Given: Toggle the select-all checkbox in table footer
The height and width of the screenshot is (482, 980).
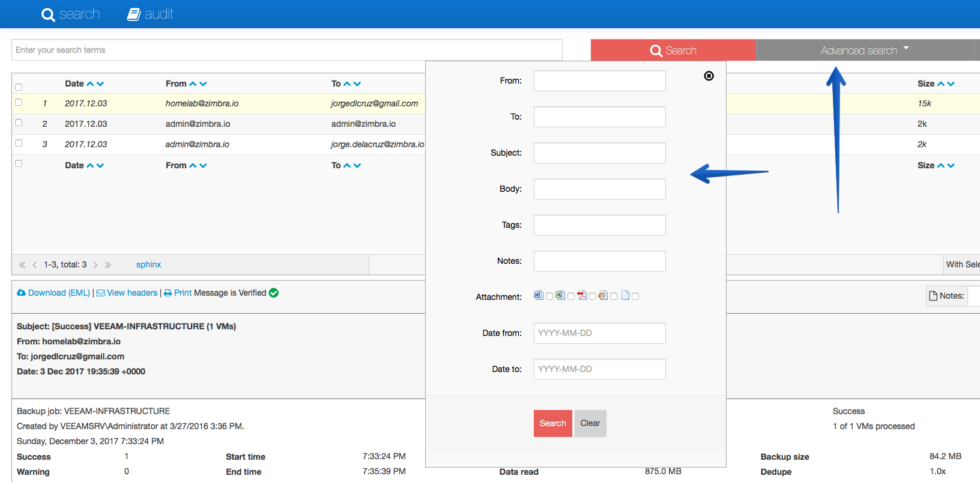Looking at the screenshot, I should (x=19, y=163).
